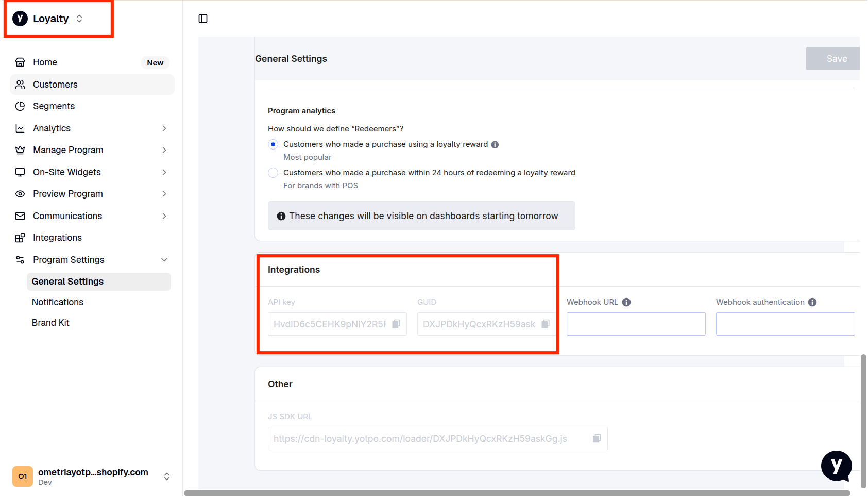Click info icon beside loyalty reward option
This screenshot has height=496, width=868.
[x=495, y=145]
